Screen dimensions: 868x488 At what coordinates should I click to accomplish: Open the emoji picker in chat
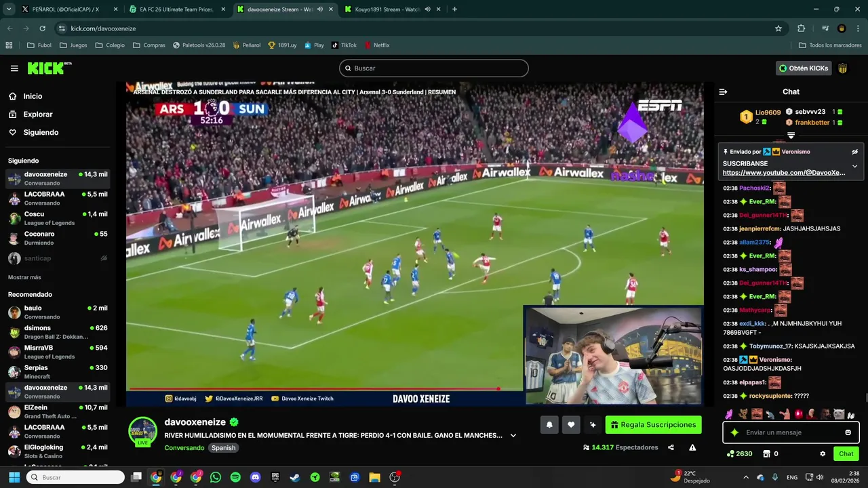[848, 432]
